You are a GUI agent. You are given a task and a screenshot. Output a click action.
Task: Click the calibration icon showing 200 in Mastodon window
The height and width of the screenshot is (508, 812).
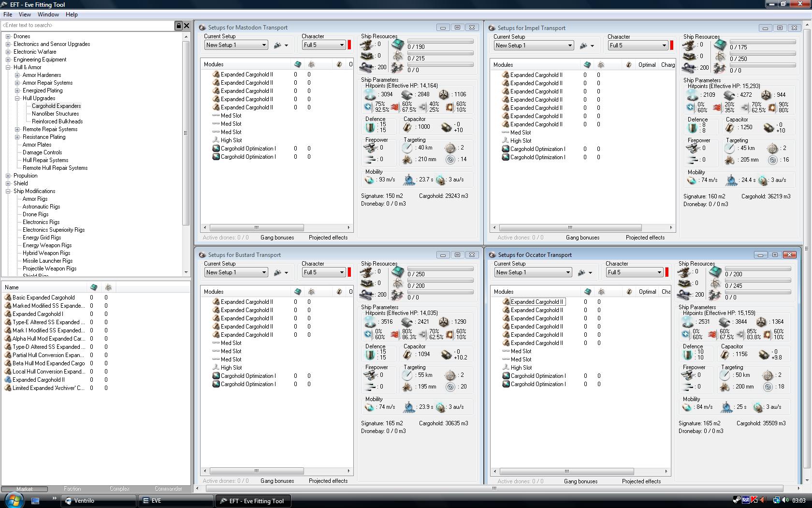(x=367, y=67)
